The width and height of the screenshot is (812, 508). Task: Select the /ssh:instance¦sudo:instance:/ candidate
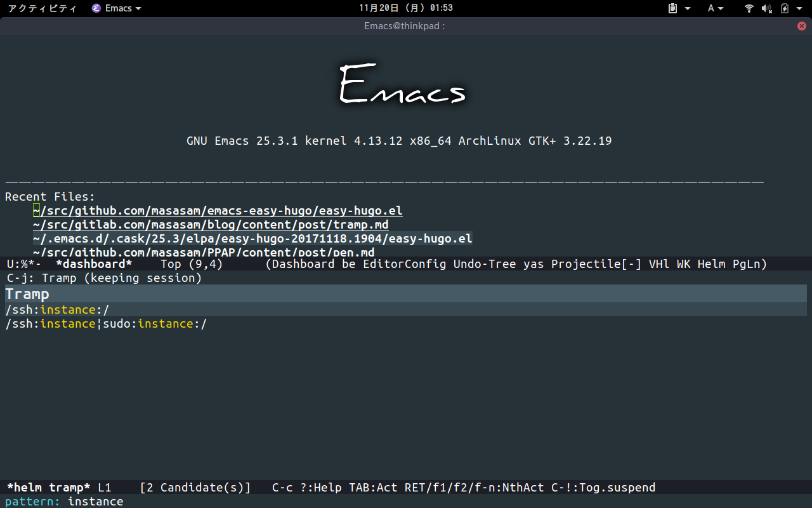click(106, 324)
